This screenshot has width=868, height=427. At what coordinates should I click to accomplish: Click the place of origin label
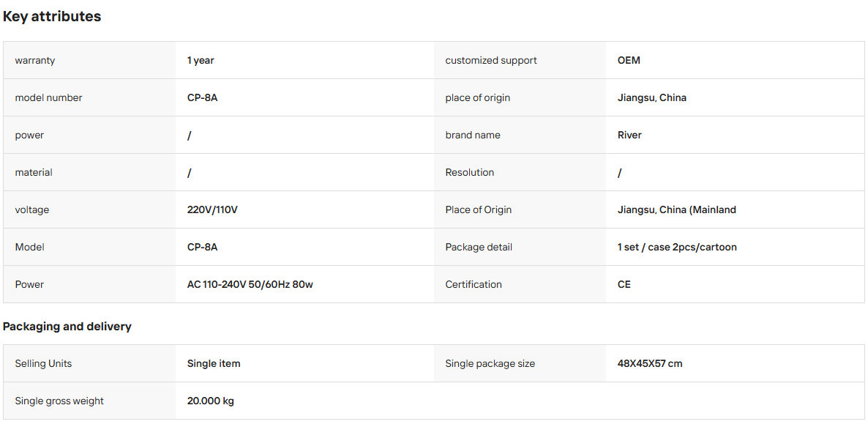[478, 97]
